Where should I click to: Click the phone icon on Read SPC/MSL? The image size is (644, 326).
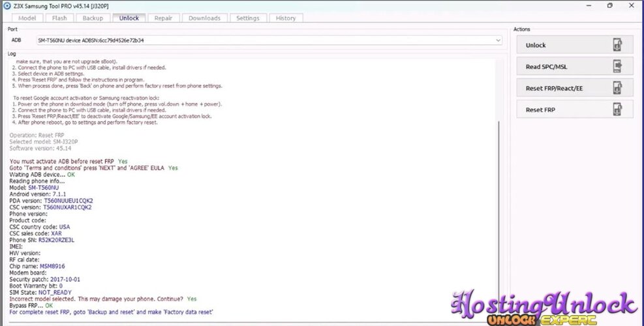(617, 66)
